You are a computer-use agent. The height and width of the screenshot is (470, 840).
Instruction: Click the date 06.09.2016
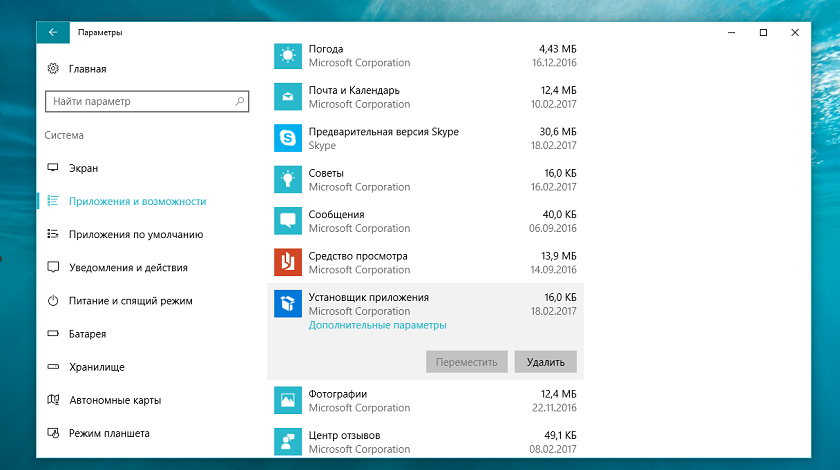click(553, 228)
